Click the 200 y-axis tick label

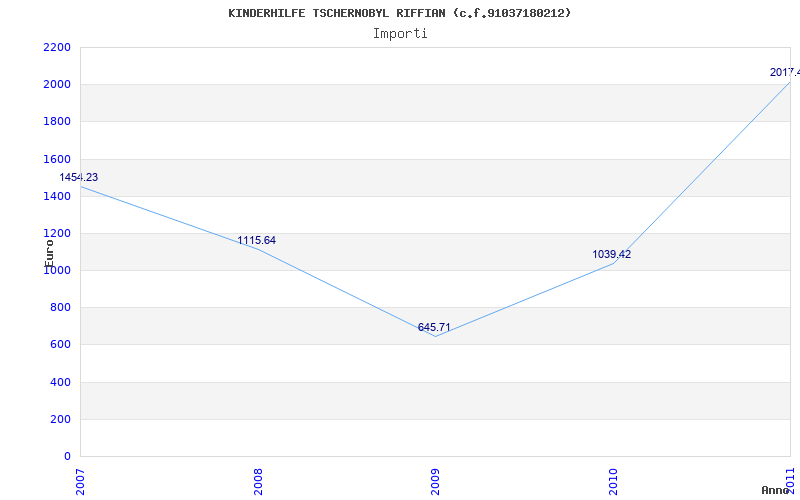coord(60,419)
